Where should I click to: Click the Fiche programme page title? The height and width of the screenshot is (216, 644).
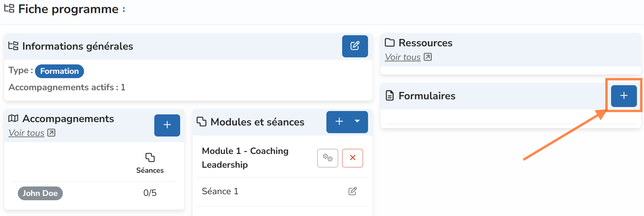pyautogui.click(x=68, y=9)
